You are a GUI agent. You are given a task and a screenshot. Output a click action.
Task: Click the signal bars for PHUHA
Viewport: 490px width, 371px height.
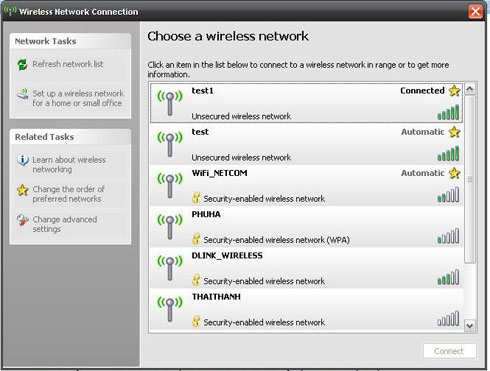pyautogui.click(x=448, y=236)
